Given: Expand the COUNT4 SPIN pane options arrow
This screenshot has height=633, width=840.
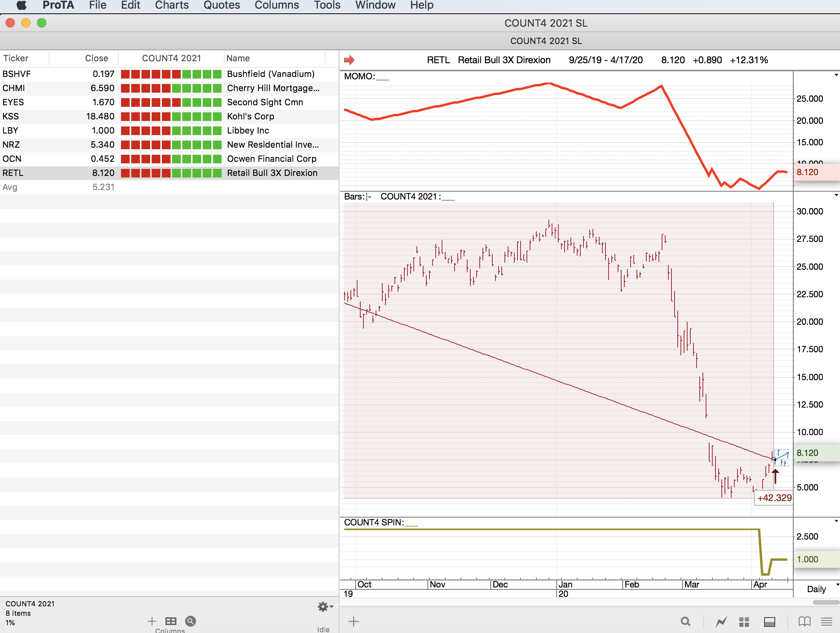Looking at the screenshot, I should tap(836, 521).
